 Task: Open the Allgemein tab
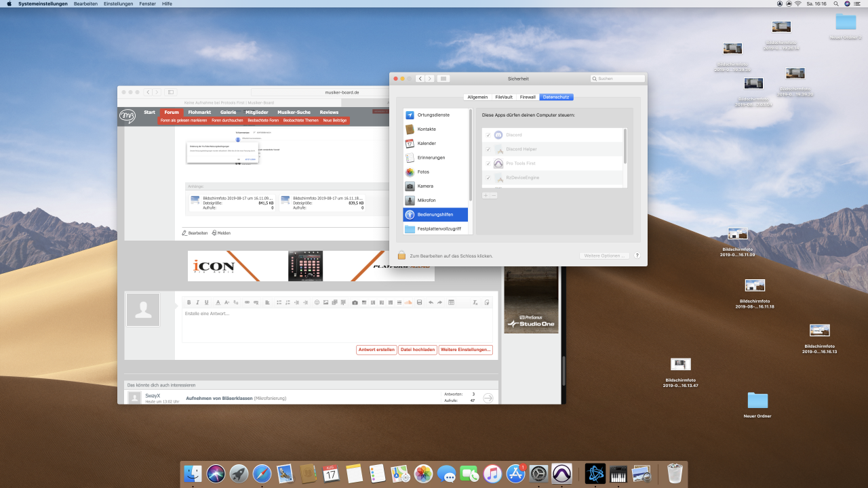pyautogui.click(x=477, y=98)
